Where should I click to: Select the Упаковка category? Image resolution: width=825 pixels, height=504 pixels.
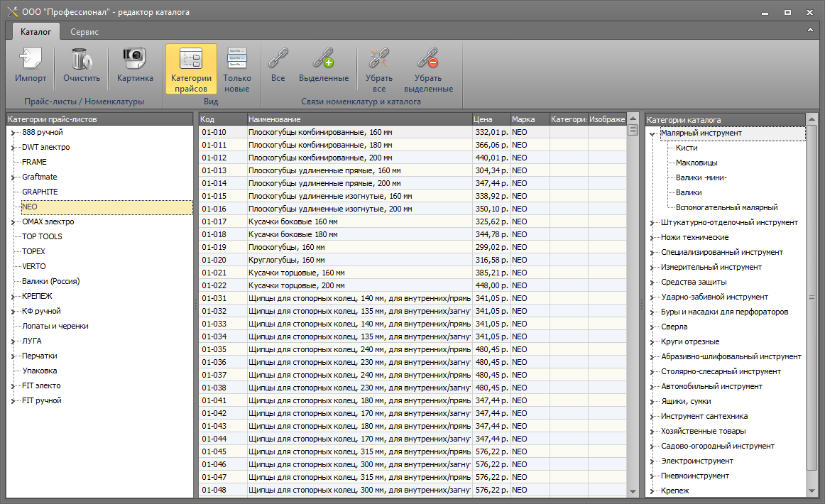[40, 371]
